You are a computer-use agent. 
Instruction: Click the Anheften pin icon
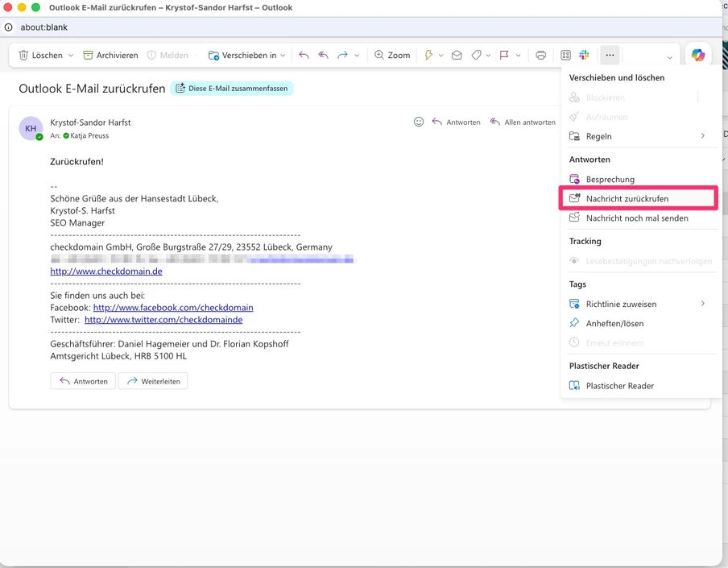click(x=574, y=323)
